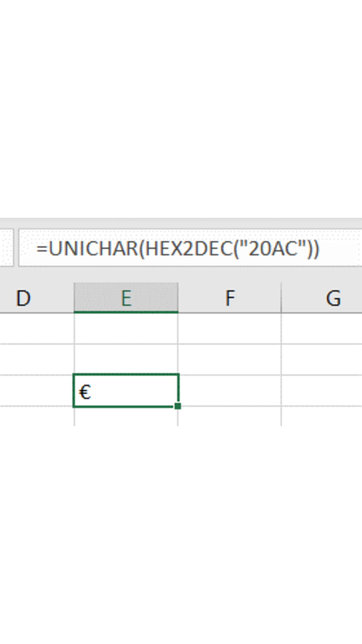The height and width of the screenshot is (644, 362).
Task: Select column F header
Action: tap(230, 298)
